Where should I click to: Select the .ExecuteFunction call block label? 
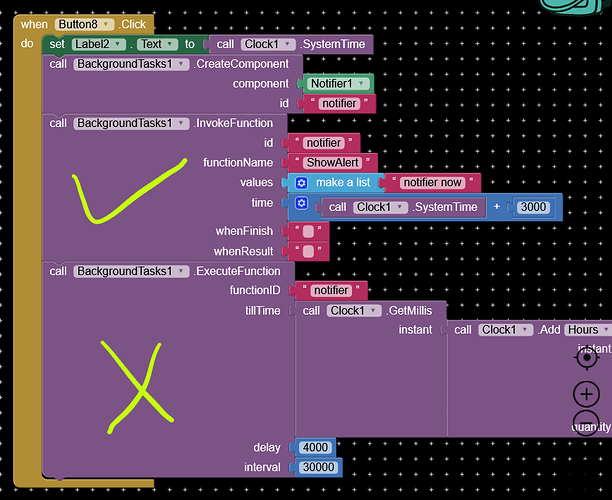(x=238, y=271)
